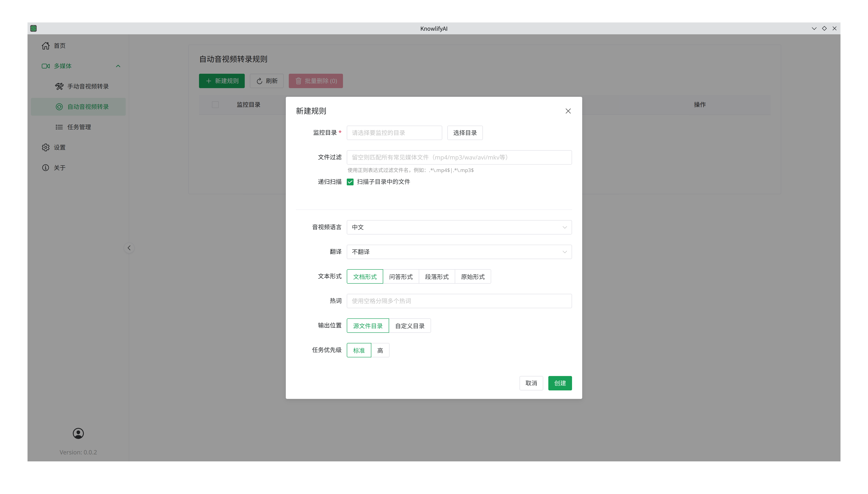Click the home icon for 首页
The image size is (868, 494).
coord(46,46)
